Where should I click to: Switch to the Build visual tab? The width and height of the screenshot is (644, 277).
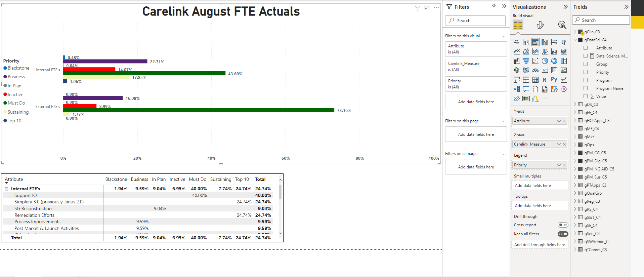coord(518,25)
